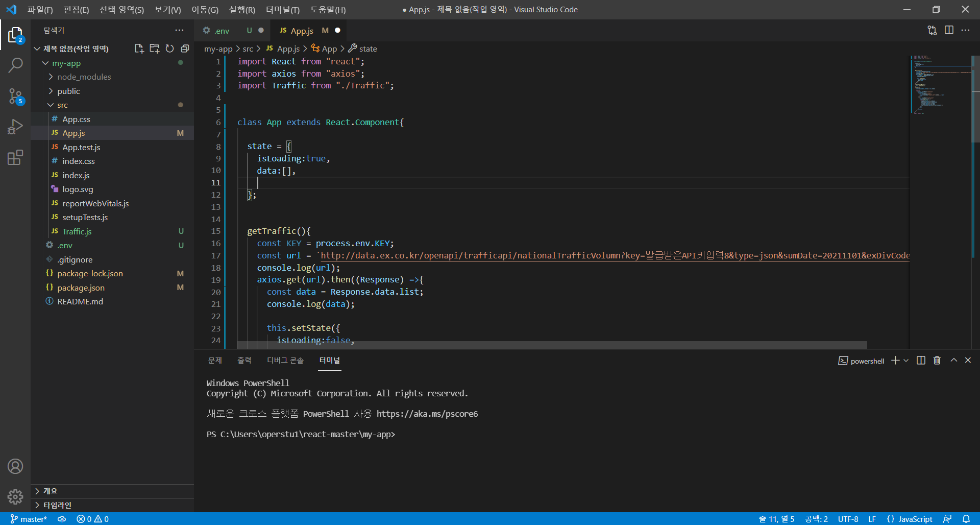Image resolution: width=980 pixels, height=525 pixels.
Task: Click the New Folder icon in explorer
Action: (x=154, y=49)
